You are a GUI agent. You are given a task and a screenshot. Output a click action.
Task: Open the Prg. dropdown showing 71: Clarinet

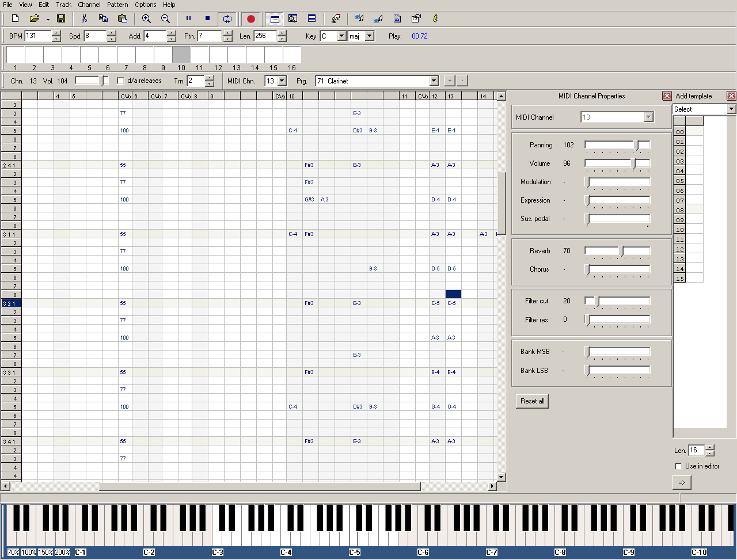point(434,81)
